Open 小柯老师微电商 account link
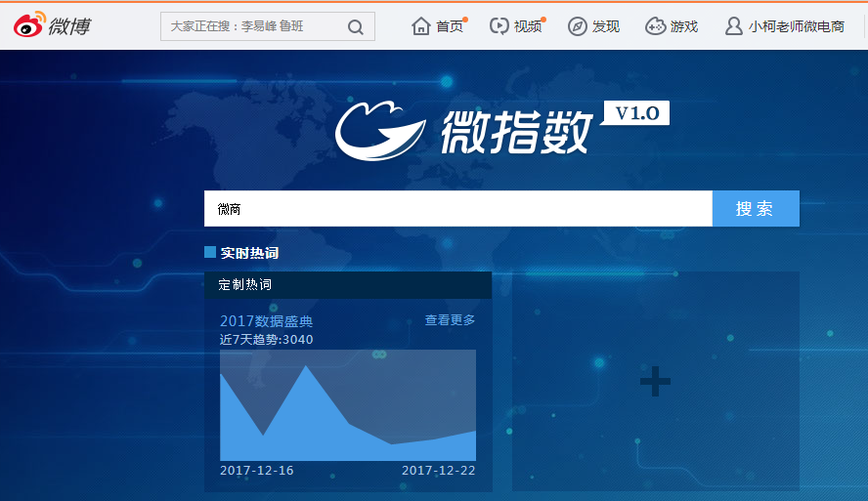Screen dimensions: 868x501 pos(797,26)
